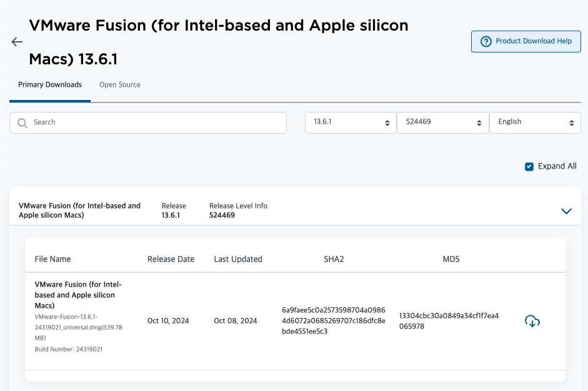Click the Release Date column header
The height and width of the screenshot is (391, 588).
[171, 259]
